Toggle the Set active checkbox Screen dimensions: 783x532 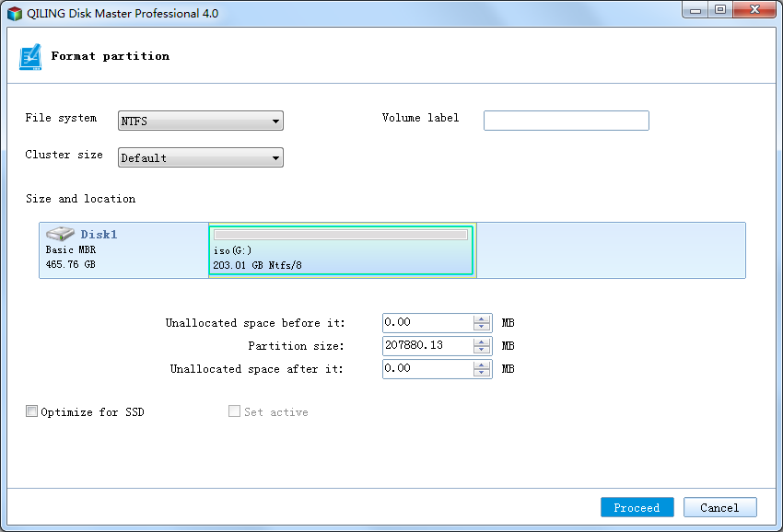(x=234, y=411)
